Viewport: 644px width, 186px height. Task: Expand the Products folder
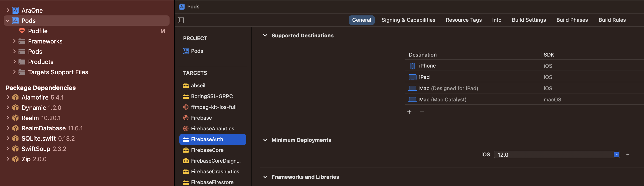14,62
